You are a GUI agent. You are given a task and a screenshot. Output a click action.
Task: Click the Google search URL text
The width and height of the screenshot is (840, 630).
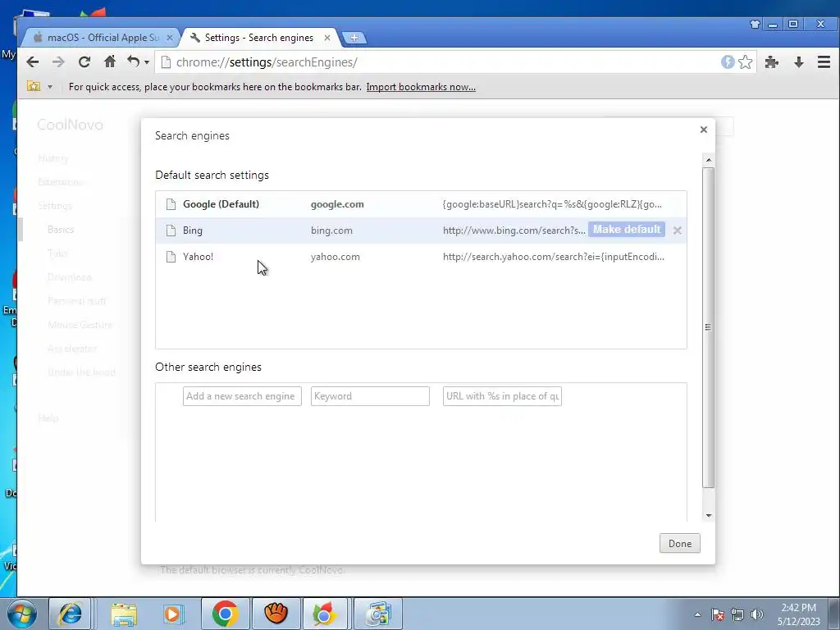pyautogui.click(x=552, y=204)
